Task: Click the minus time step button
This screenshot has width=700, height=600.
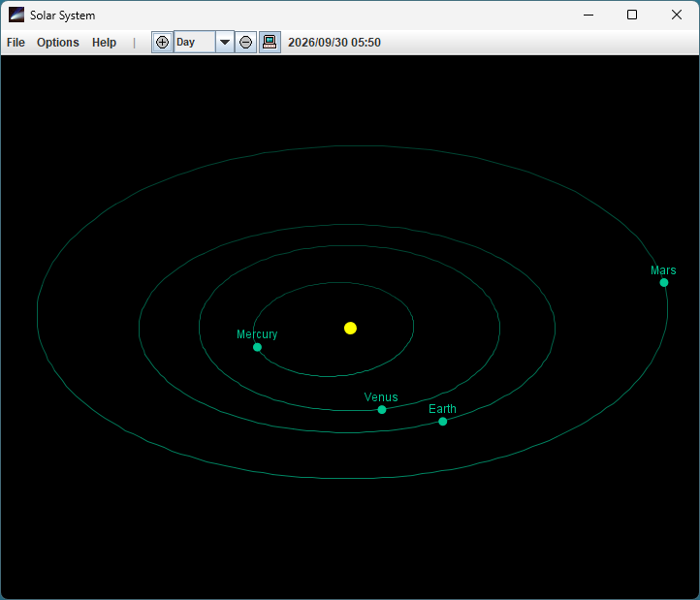Action: point(245,43)
